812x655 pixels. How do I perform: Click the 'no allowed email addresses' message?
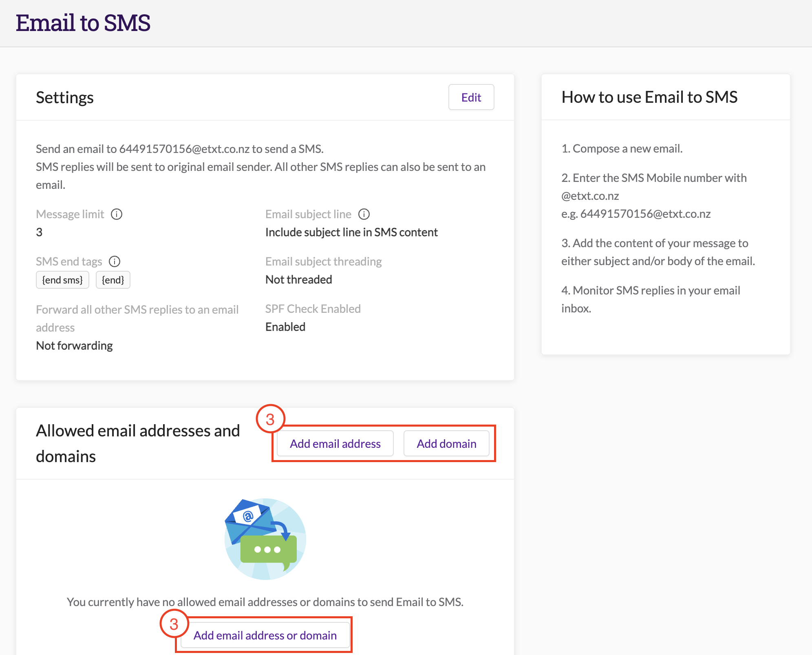tap(265, 602)
